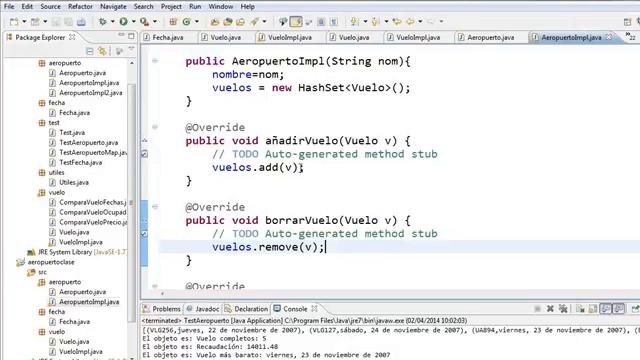Select ComparaVueloPrecio file in Package Explorer
640x360 pixels.
point(88,222)
